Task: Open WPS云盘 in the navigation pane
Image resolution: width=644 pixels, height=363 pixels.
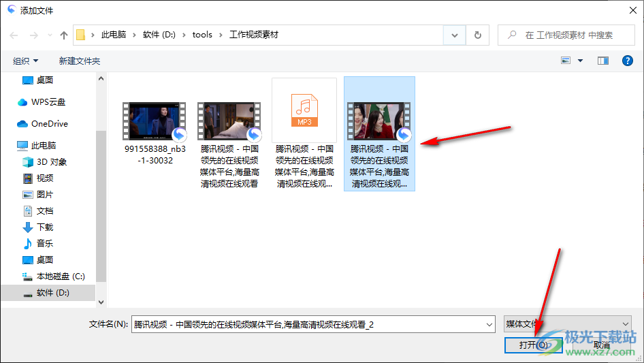Action: point(42,102)
